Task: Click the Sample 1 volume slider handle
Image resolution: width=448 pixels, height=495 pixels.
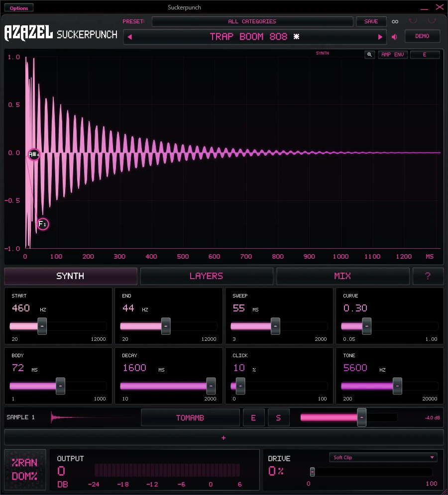Action: tap(362, 417)
